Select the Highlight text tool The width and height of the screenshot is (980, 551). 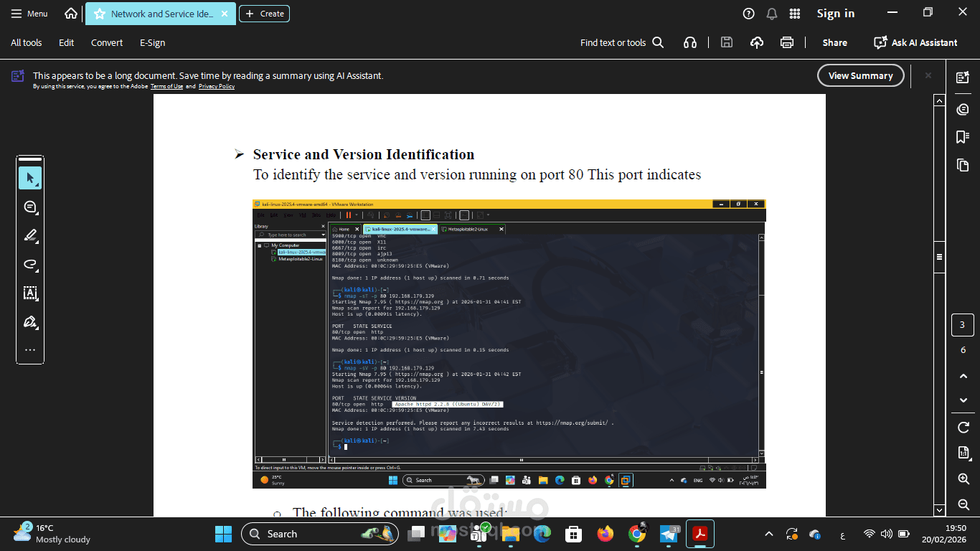[x=30, y=235]
